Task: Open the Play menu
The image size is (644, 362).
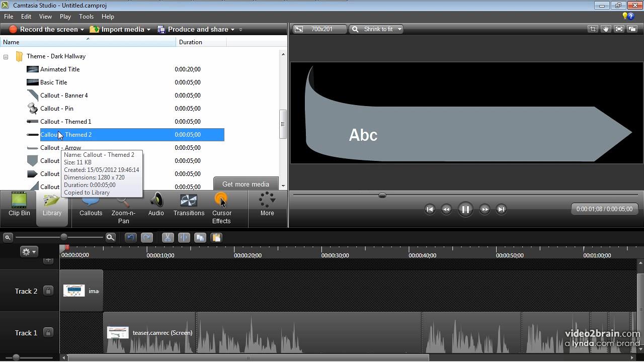Action: pyautogui.click(x=65, y=16)
